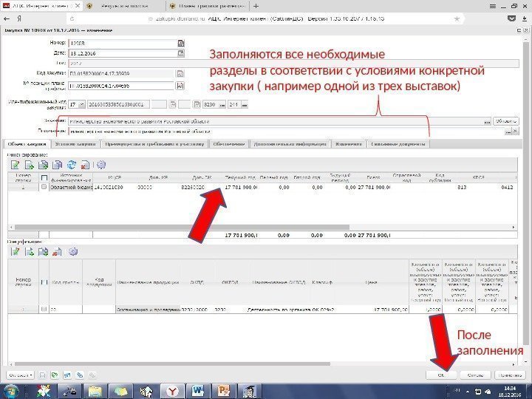Click the browser back arrow
This screenshot has width=532, height=399.
click(7, 18)
